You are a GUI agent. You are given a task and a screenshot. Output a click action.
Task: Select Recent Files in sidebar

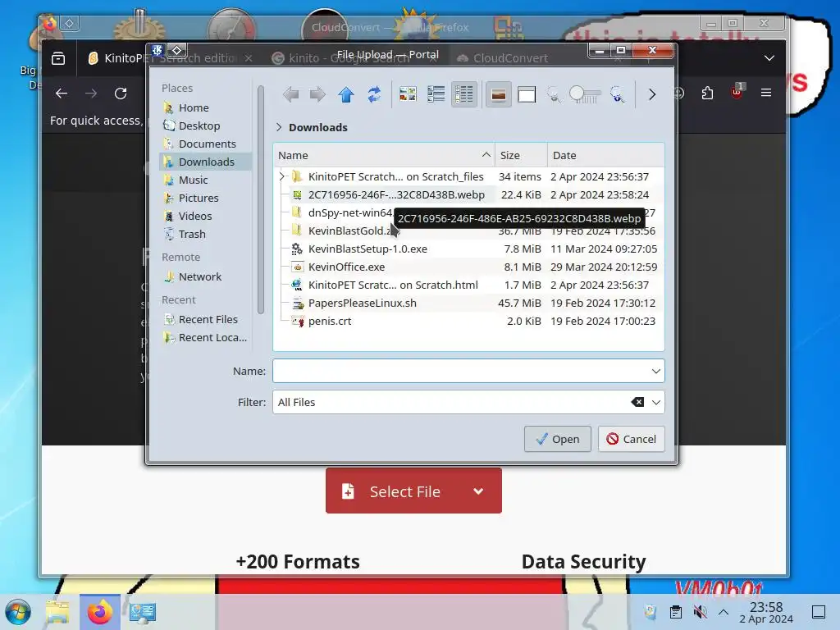coord(205,320)
